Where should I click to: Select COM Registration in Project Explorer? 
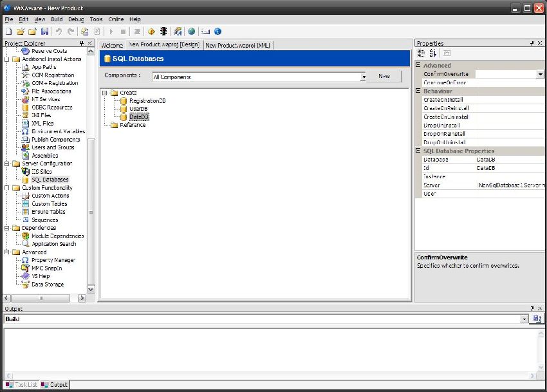pyautogui.click(x=53, y=75)
